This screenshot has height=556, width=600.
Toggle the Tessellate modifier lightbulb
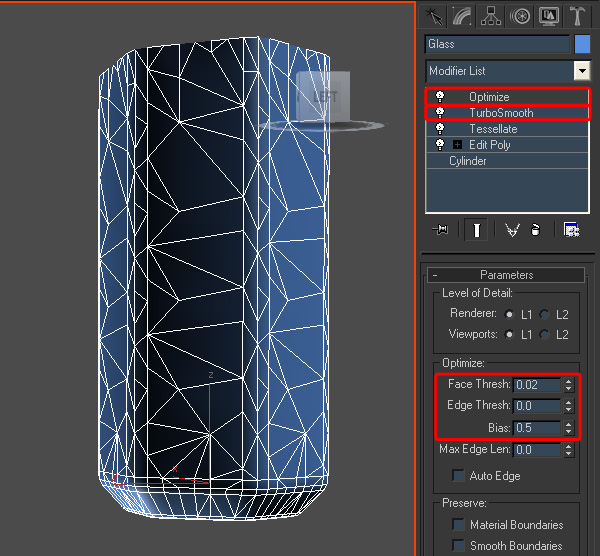point(440,129)
